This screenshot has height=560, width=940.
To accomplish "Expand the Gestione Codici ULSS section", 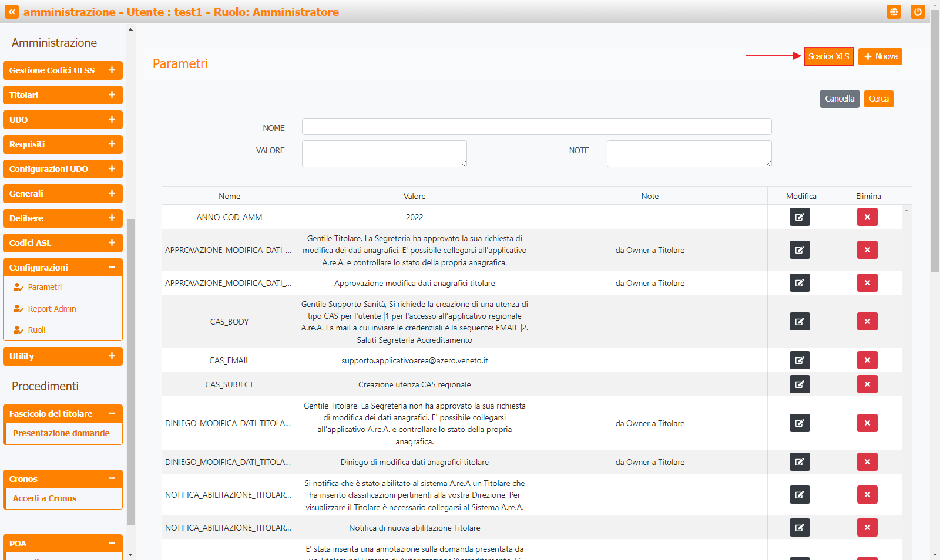I will 63,70.
